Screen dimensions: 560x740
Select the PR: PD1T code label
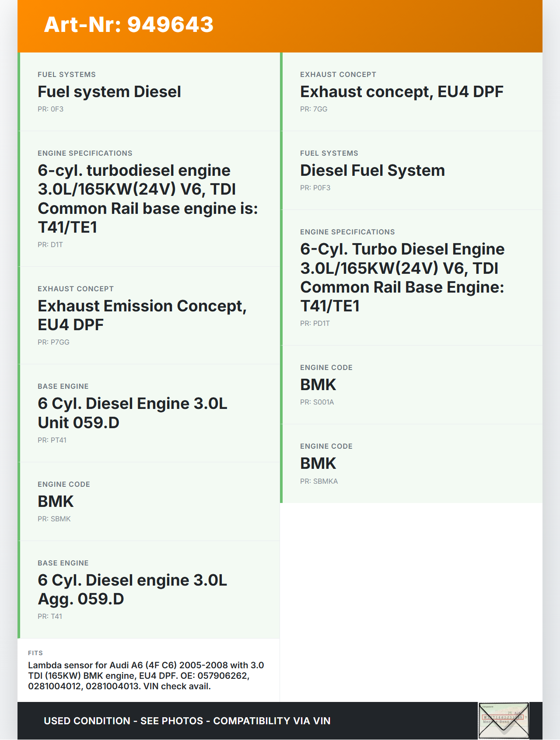point(315,324)
